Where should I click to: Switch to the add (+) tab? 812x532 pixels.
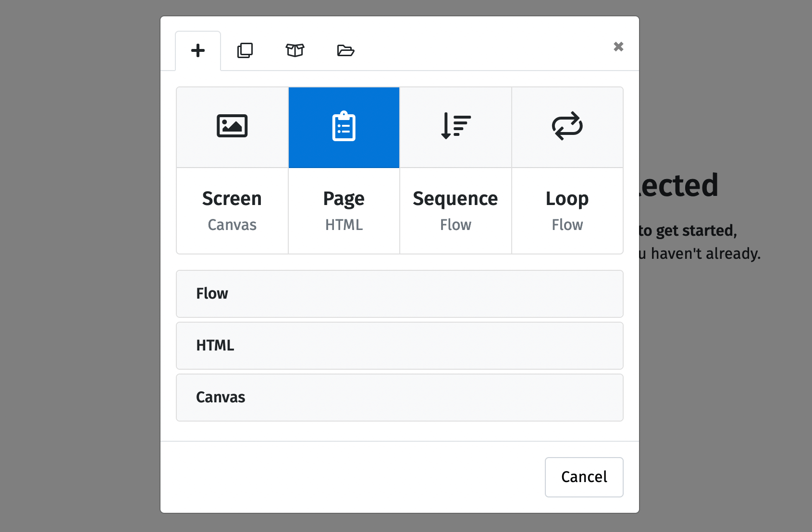coord(198,50)
